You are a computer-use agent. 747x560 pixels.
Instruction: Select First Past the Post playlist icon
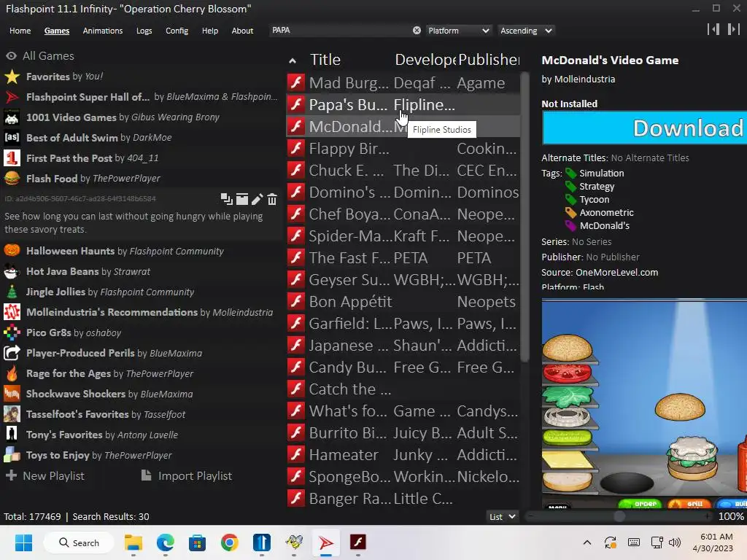point(12,158)
